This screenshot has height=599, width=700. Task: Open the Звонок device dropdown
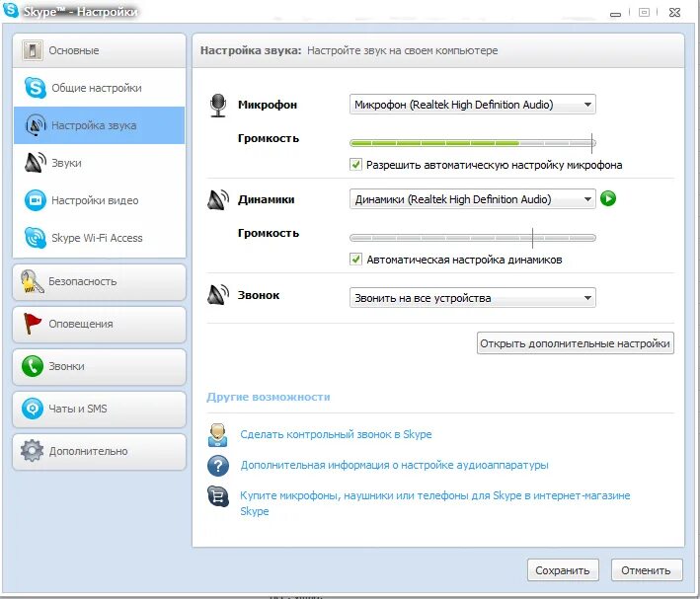[472, 298]
